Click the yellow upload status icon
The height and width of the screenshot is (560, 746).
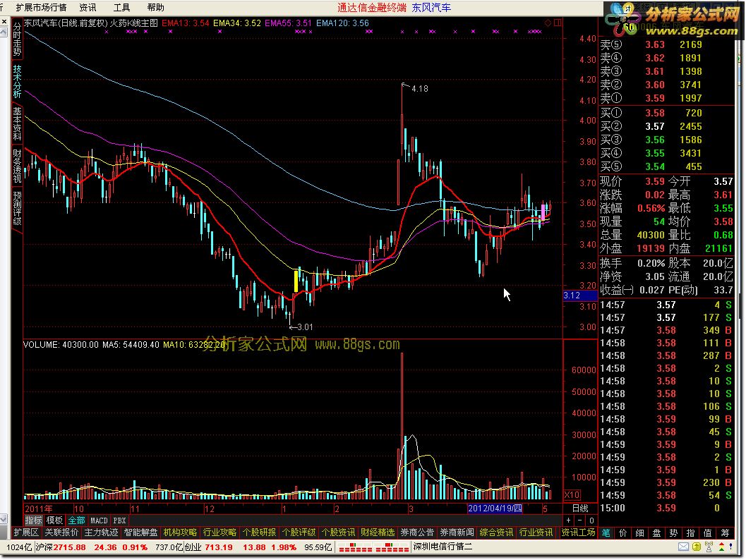(x=697, y=547)
